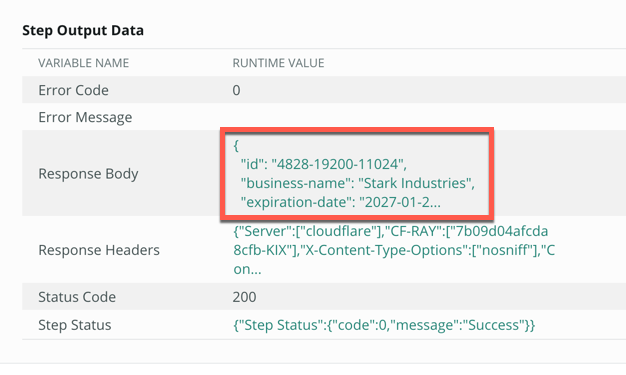Click the Step Output Data heading

coord(83,30)
